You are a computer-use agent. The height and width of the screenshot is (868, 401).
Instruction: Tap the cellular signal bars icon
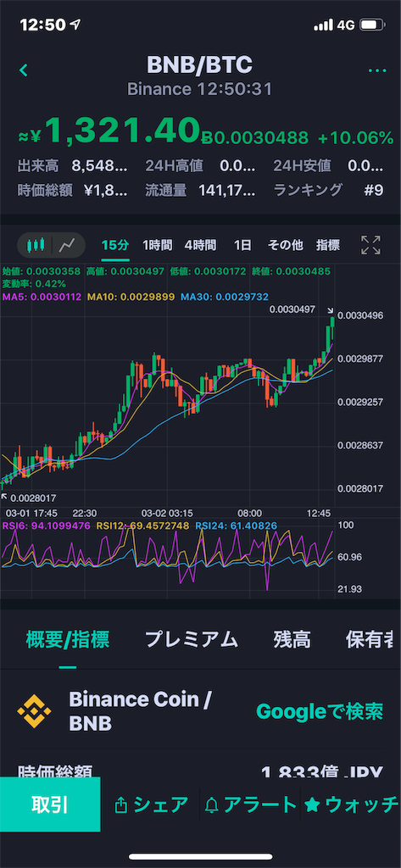(324, 25)
